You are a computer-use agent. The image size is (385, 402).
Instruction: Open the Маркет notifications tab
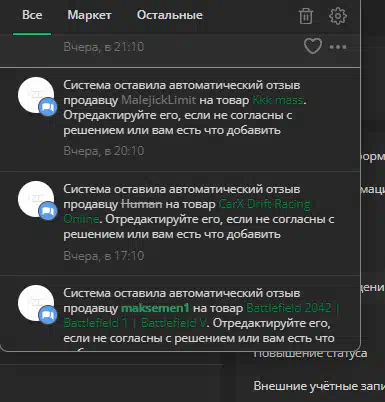point(89,15)
